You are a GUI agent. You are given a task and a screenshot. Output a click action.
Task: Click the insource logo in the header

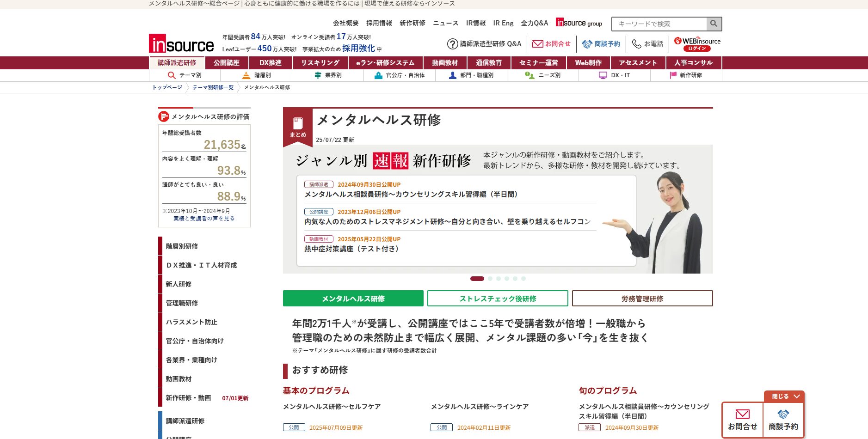point(181,44)
